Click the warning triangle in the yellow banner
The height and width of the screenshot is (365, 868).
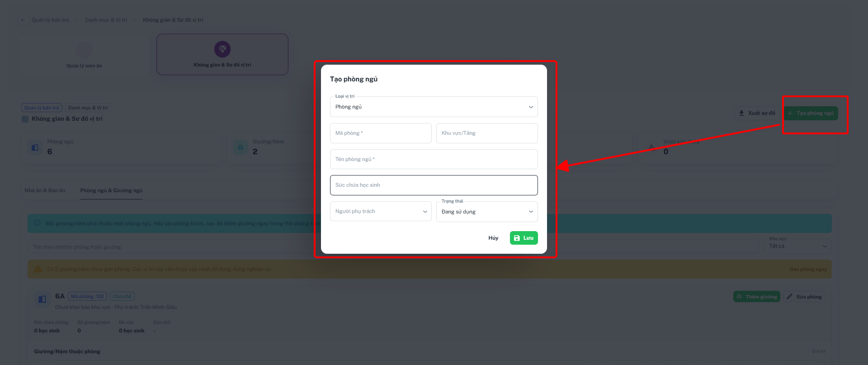(x=38, y=269)
